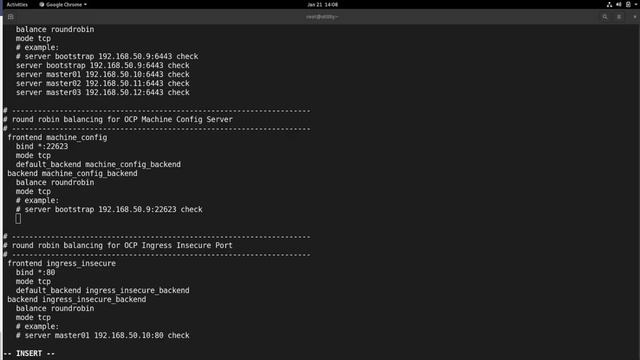640x360 pixels.
Task: Click the 'default_backend machine_config_backend' line
Action: 98,164
